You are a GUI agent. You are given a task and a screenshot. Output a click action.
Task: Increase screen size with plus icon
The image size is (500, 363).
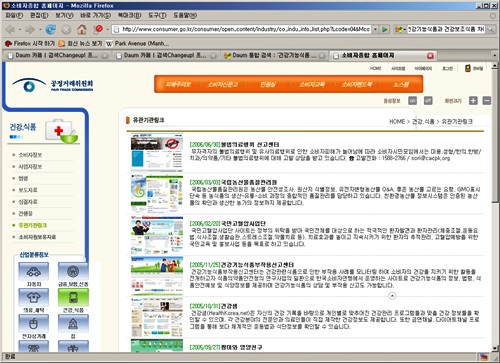(x=473, y=101)
